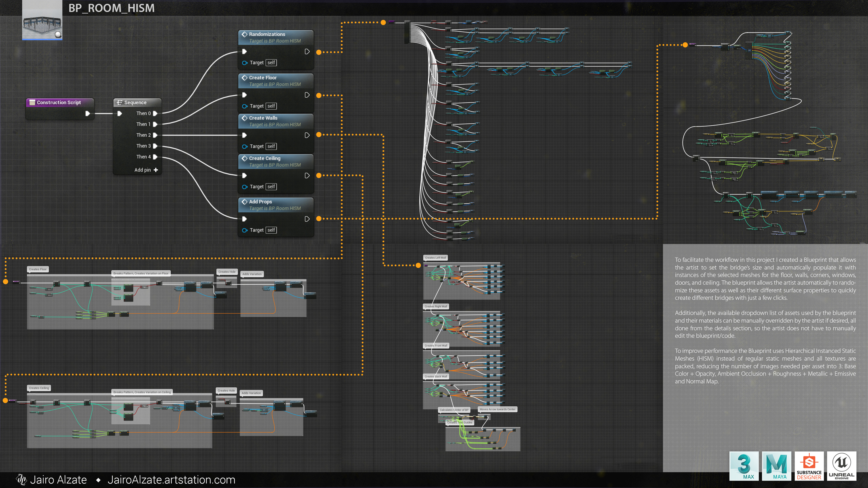
Task: Click the Jairo Alzate monogram logo
Action: point(21,480)
